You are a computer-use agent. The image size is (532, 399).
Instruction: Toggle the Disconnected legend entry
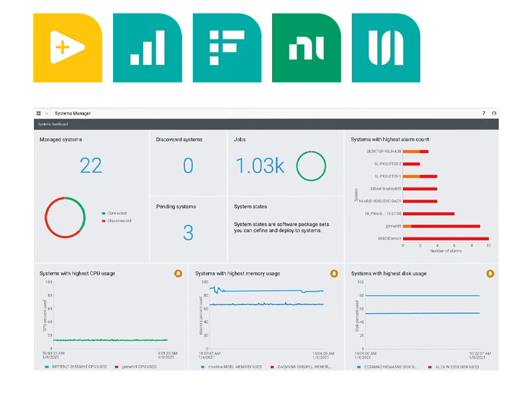[117, 221]
